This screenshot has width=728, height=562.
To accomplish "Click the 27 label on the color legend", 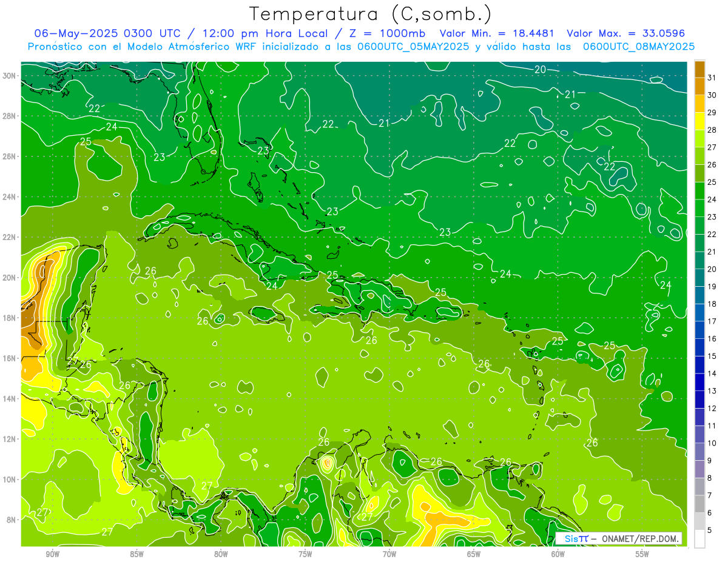I will click(712, 147).
